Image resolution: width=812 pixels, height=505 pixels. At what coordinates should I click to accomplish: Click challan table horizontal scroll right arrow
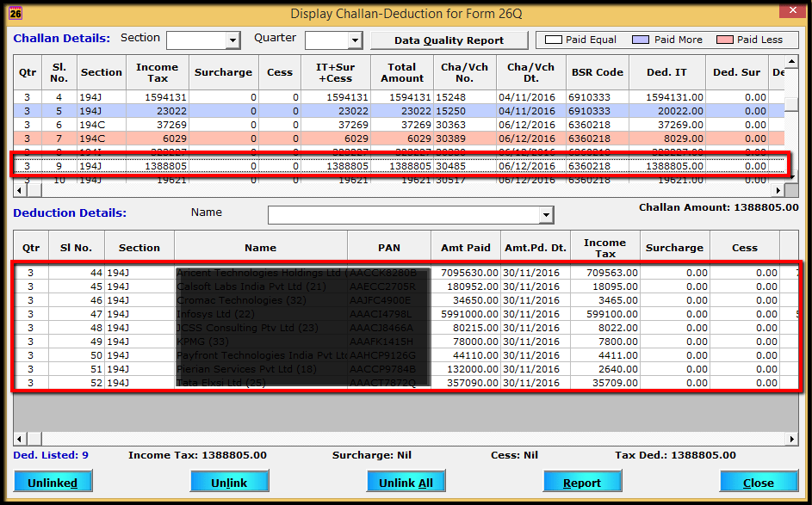pos(778,190)
